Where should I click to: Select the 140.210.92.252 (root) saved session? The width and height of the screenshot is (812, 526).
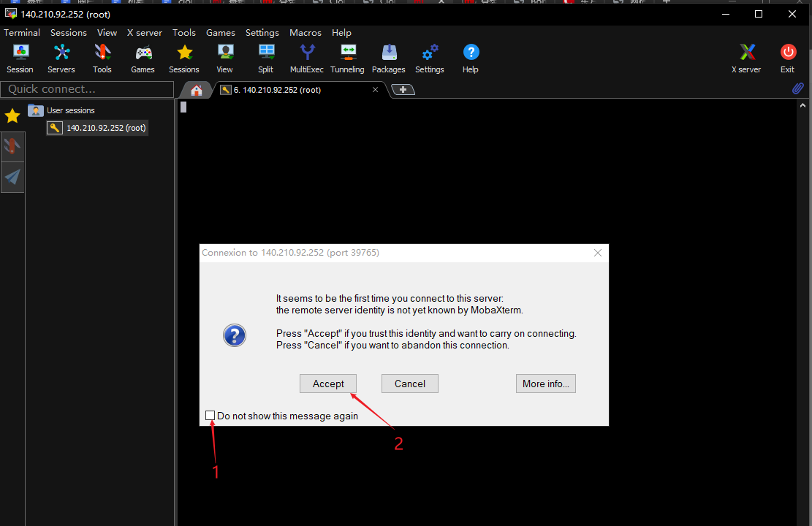pyautogui.click(x=105, y=128)
